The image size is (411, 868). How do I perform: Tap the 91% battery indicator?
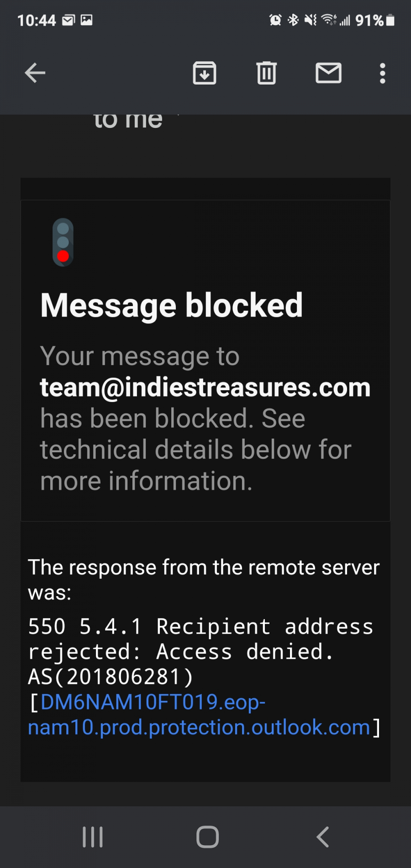point(374,20)
